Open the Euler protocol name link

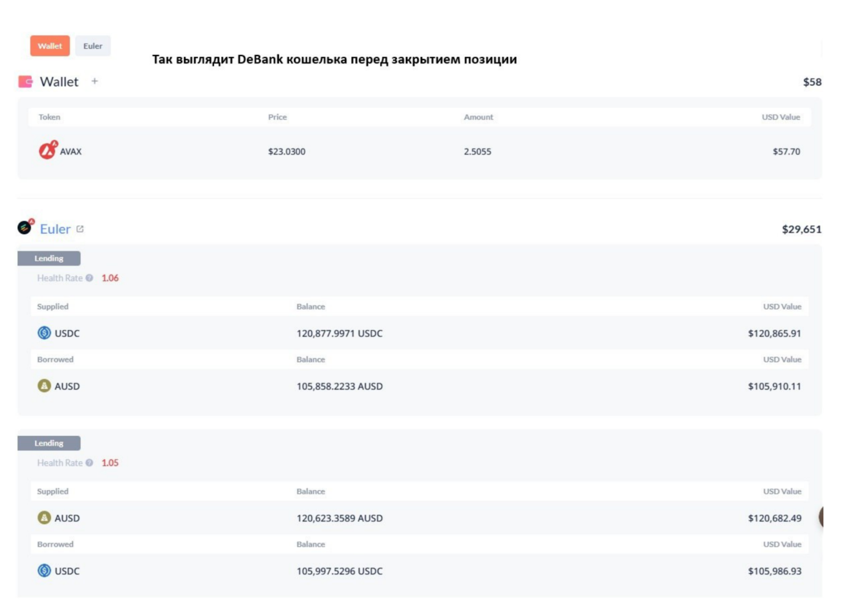click(55, 229)
